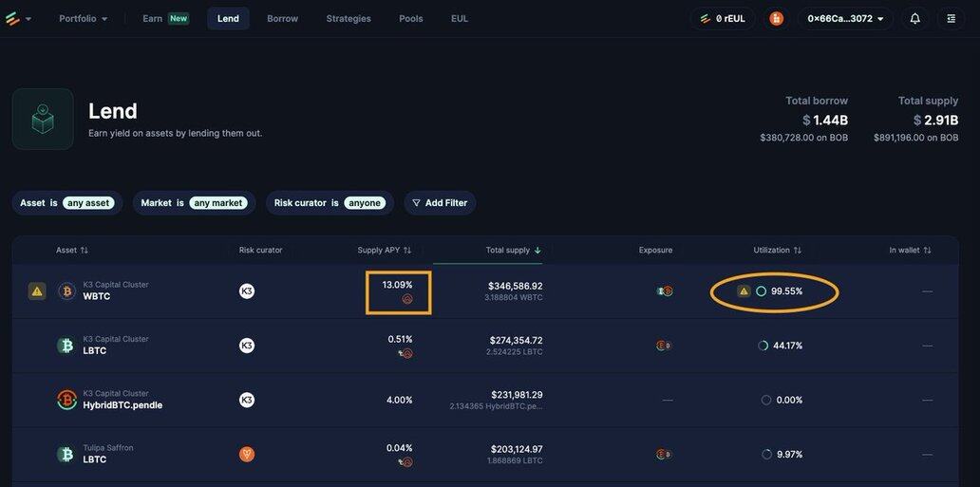Click the orange Tulipa curator icon
Screen dimensions: 980x487
pyautogui.click(x=247, y=455)
